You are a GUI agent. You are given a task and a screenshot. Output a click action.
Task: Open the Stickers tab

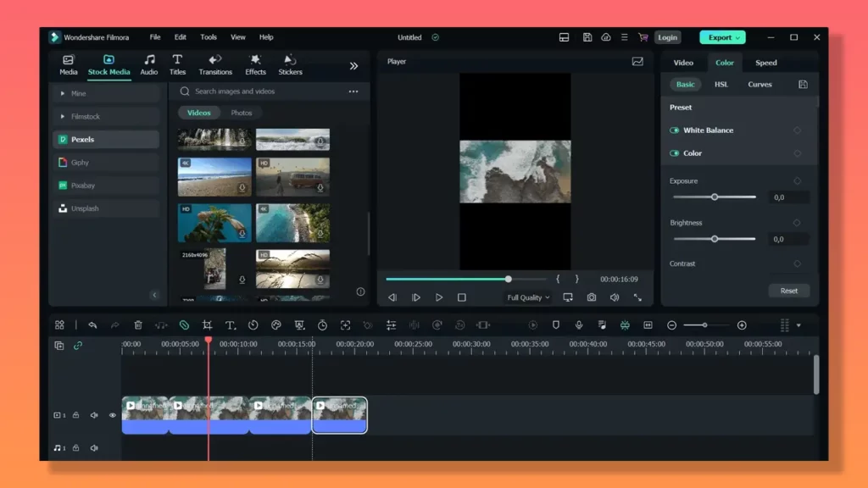[x=290, y=64]
